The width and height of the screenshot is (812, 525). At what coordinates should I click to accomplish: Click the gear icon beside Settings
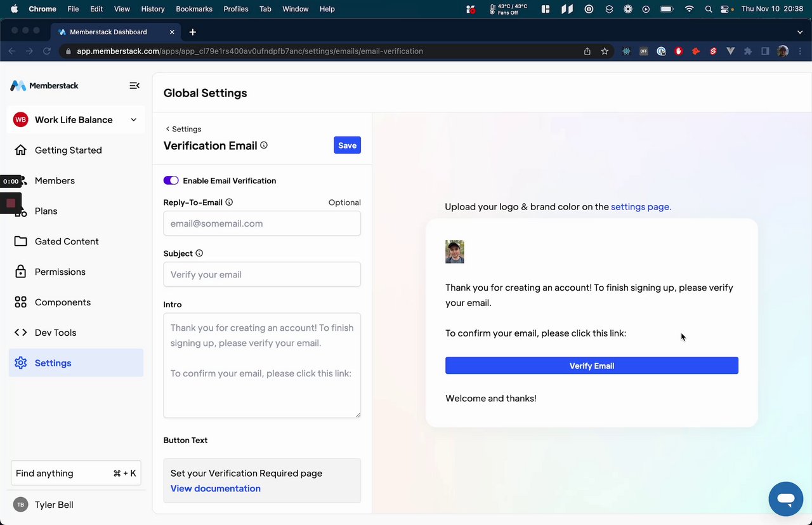(21, 363)
